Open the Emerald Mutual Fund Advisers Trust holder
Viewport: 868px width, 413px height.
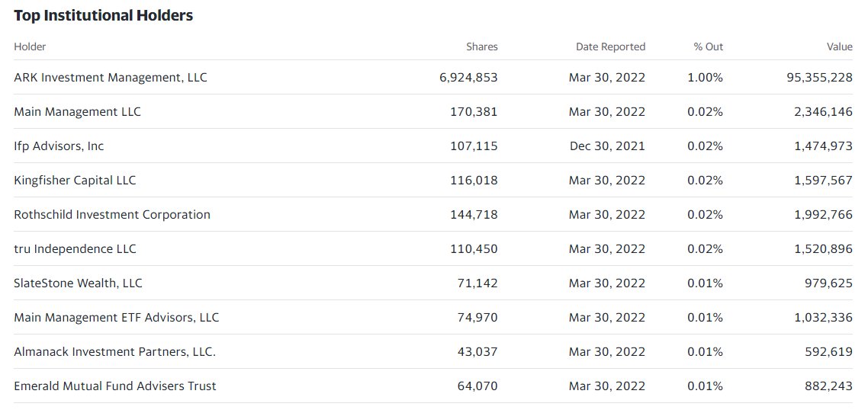pyautogui.click(x=115, y=386)
